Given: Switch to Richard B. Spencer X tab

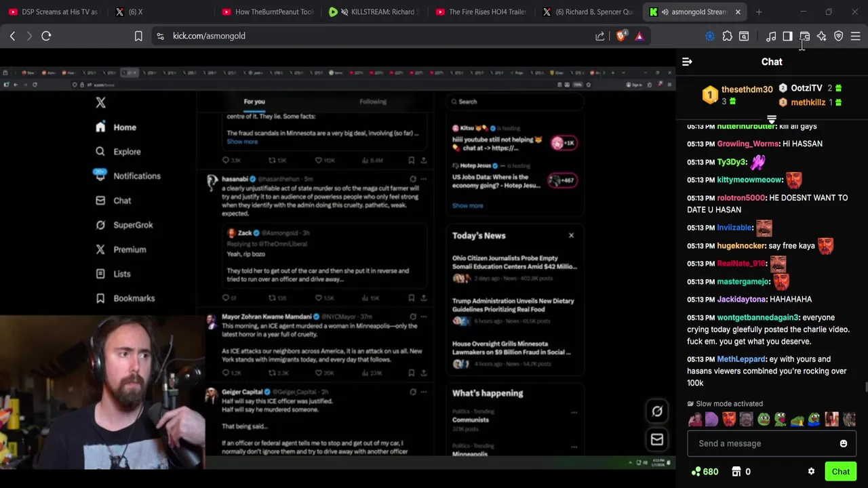Looking at the screenshot, I should pyautogui.click(x=589, y=12).
